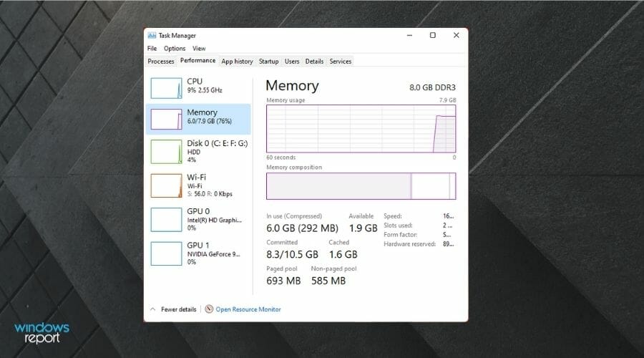Select the Memory item in sidebar
644x358 pixels.
point(198,118)
